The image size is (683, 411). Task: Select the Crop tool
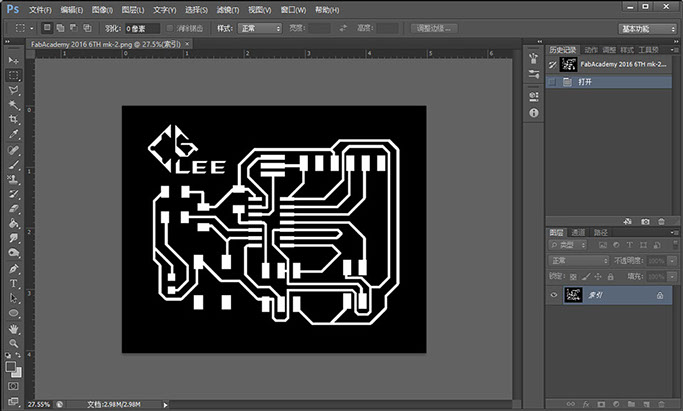pyautogui.click(x=14, y=119)
